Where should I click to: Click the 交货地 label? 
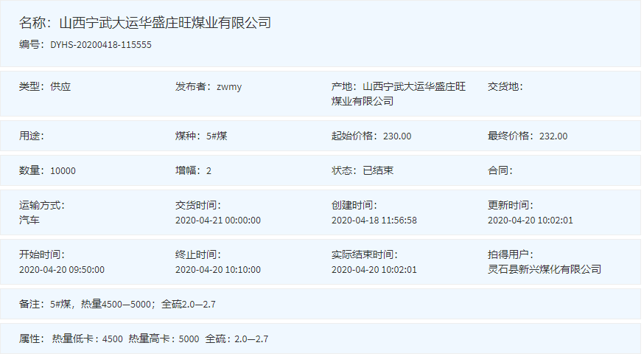505,86
